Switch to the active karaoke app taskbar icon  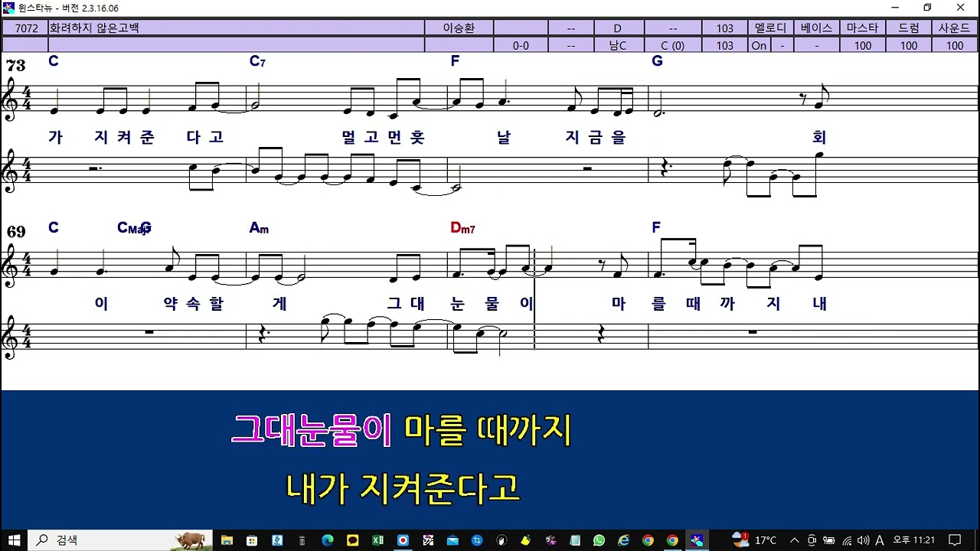(697, 540)
